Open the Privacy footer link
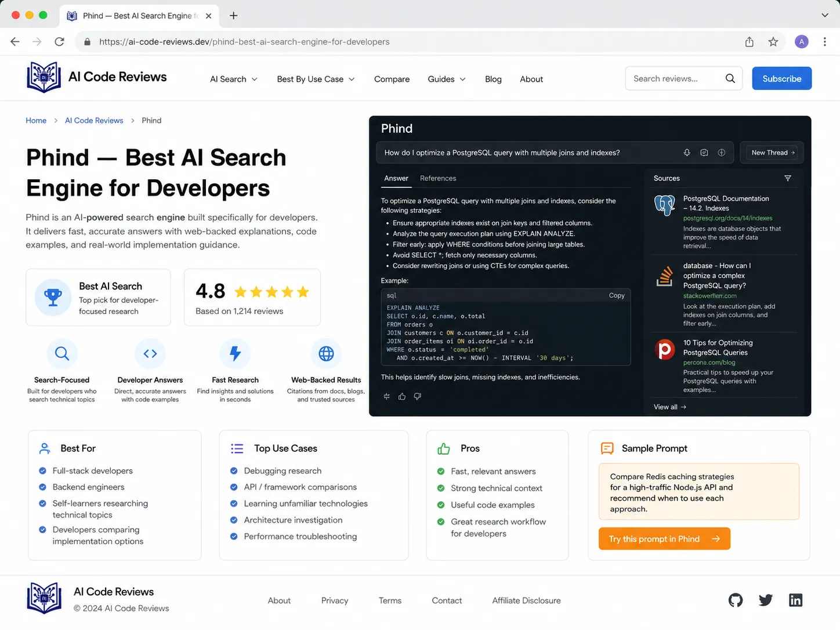The width and height of the screenshot is (840, 630). pos(335,600)
